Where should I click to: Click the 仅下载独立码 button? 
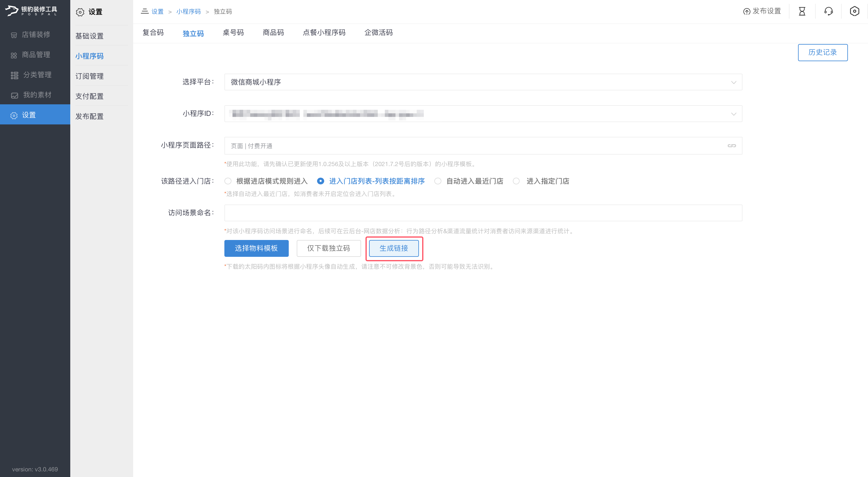tap(329, 248)
